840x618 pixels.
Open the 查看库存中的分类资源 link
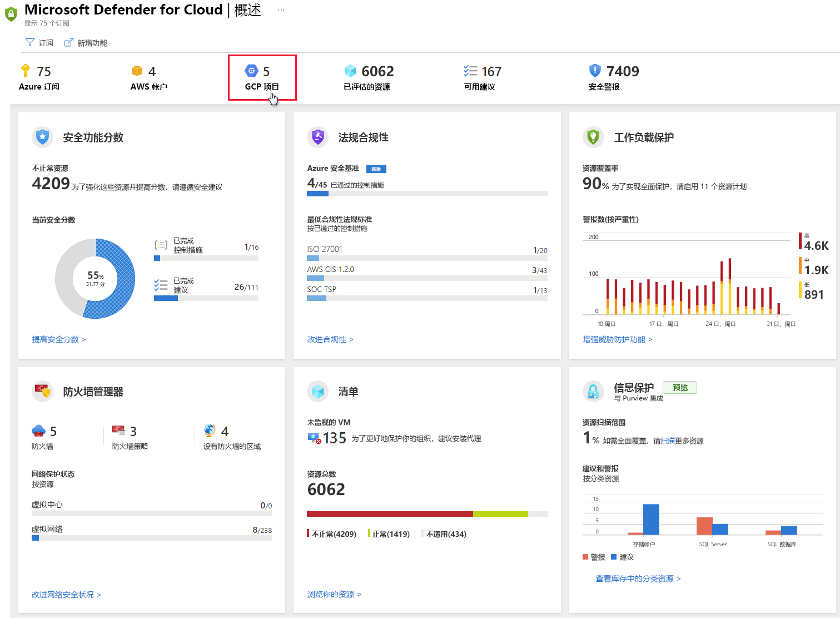(x=638, y=579)
